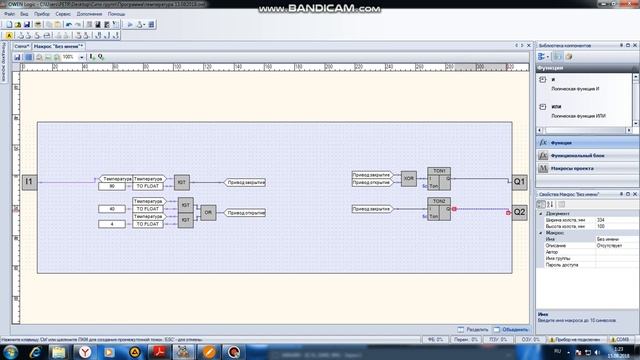Select the OR logic block
The width and height of the screenshot is (640, 360).
[208, 212]
